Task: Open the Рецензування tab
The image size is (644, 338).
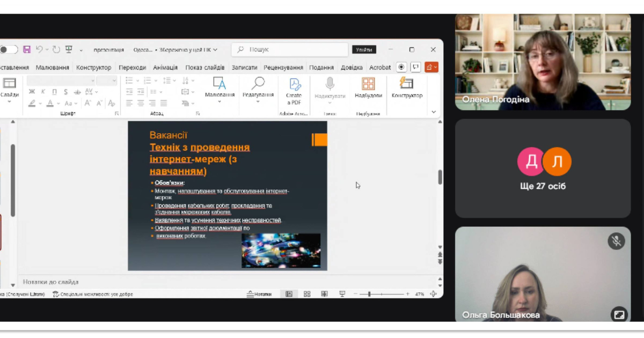Action: [283, 68]
